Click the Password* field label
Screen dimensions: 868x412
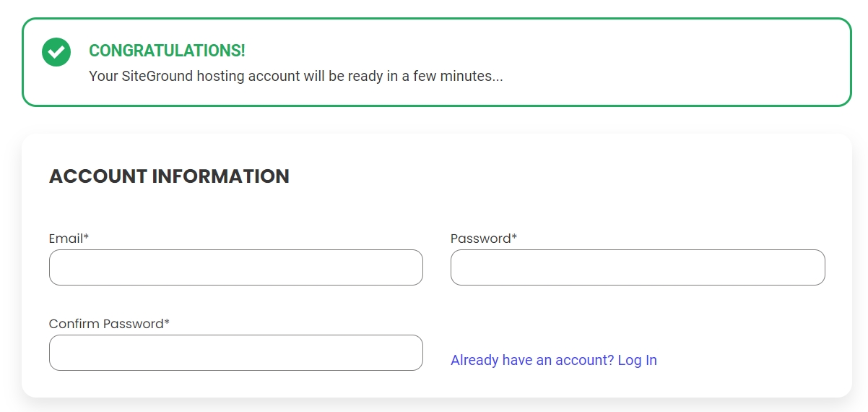[482, 239]
